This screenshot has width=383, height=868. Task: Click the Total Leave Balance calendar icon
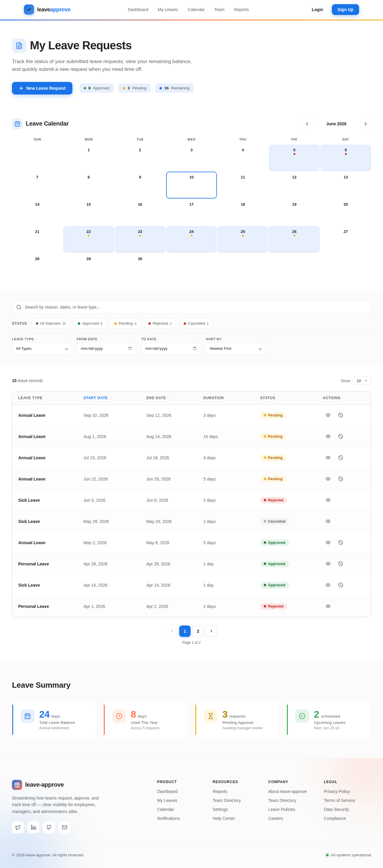28,716
